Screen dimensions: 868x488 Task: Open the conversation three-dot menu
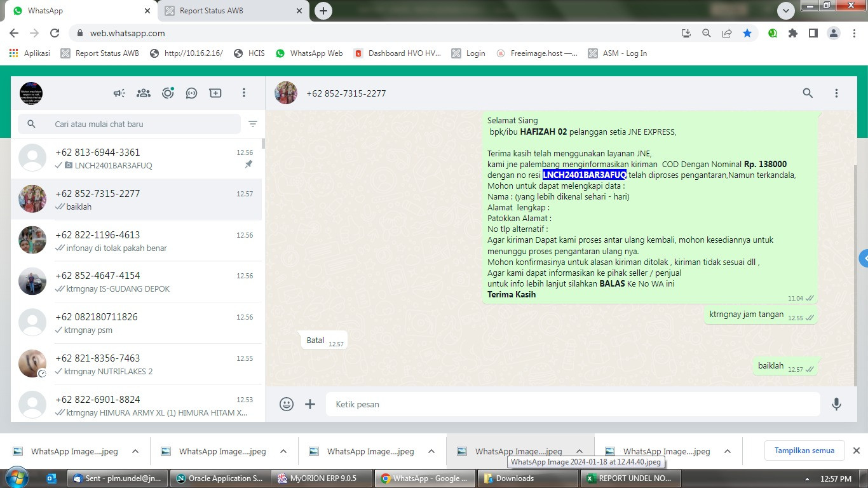836,93
